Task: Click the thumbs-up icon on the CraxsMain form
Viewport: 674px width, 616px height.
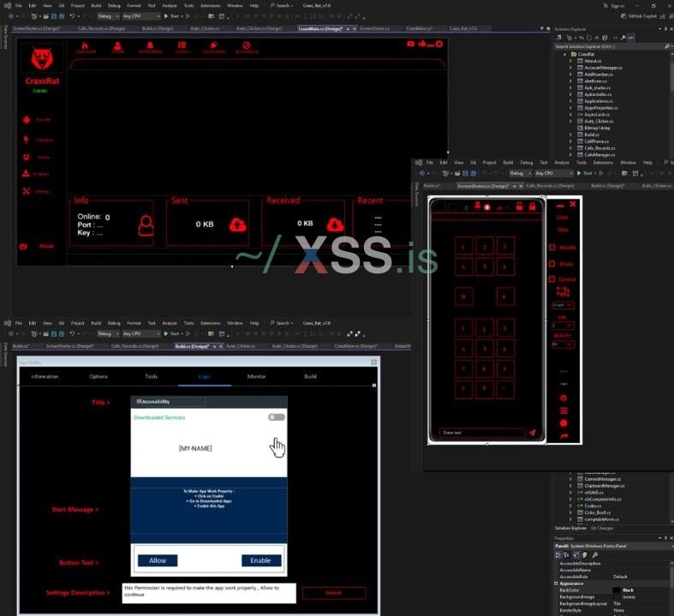Action: (422, 44)
